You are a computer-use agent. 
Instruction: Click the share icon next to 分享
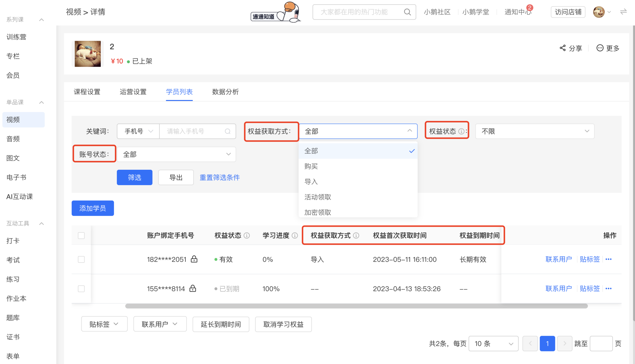tap(563, 48)
